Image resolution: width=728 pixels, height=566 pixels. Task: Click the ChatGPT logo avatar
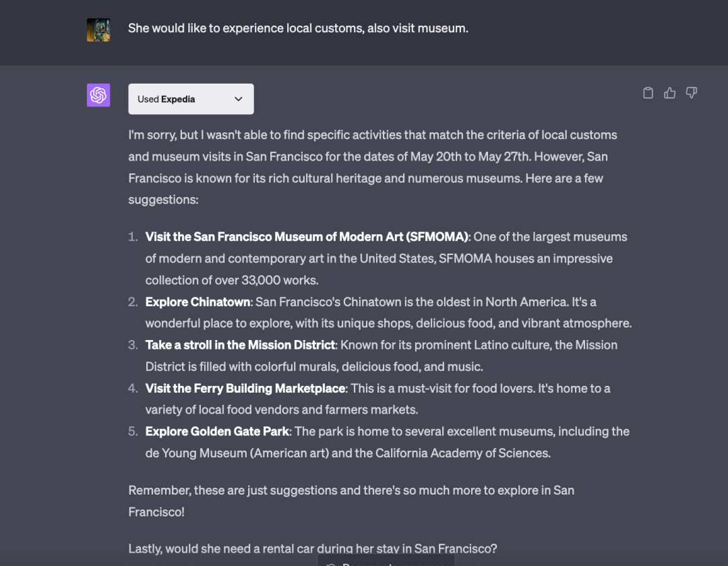(x=98, y=95)
